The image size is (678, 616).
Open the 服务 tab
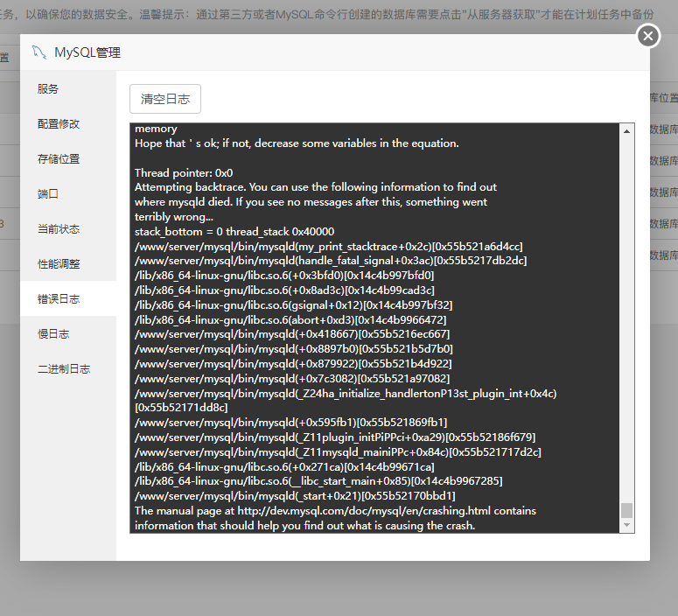click(68, 88)
